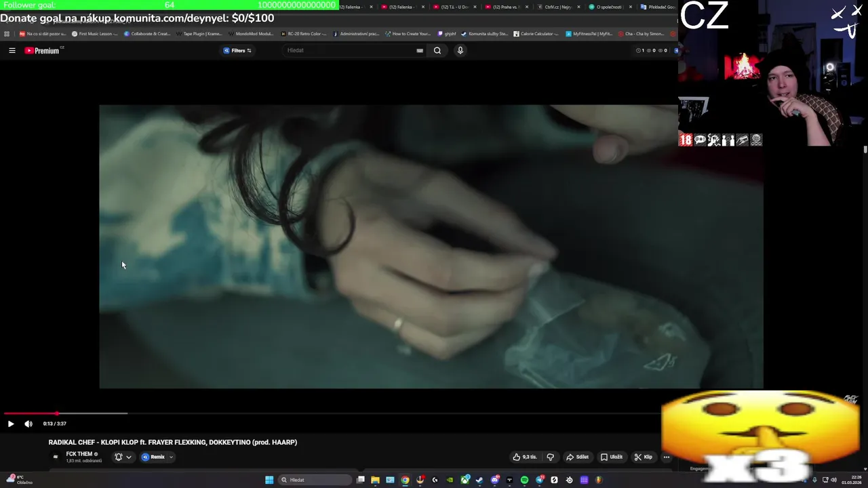
Task: Open Spotify from taskbar
Action: 524,480
